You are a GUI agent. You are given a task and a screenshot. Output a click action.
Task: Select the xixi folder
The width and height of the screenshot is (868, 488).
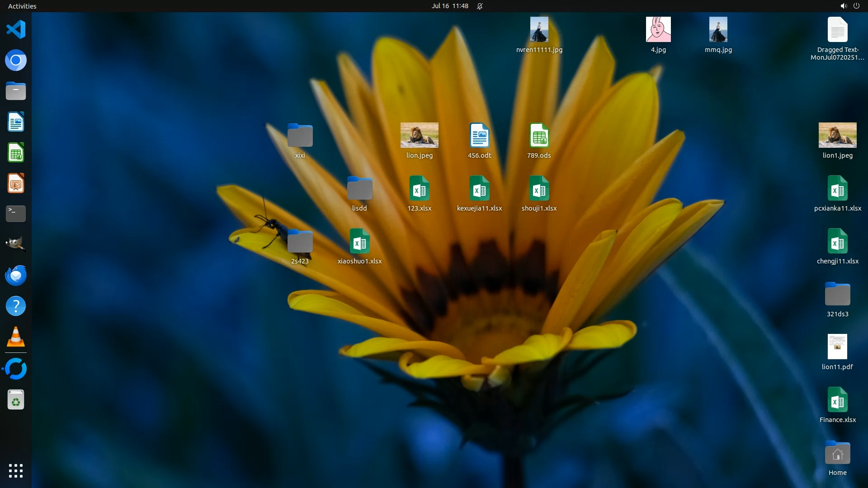pyautogui.click(x=300, y=135)
